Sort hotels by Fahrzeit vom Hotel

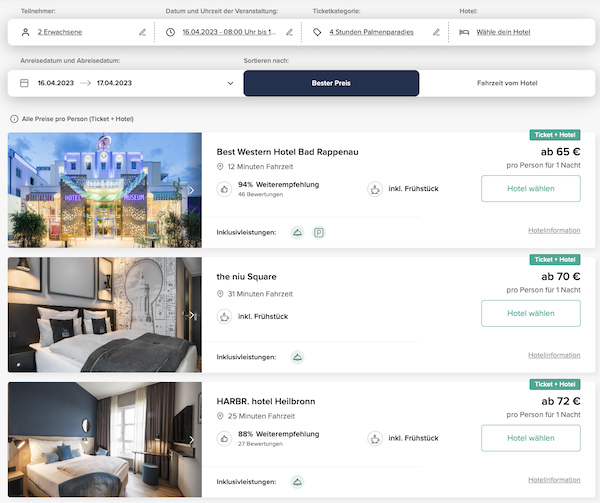(507, 83)
